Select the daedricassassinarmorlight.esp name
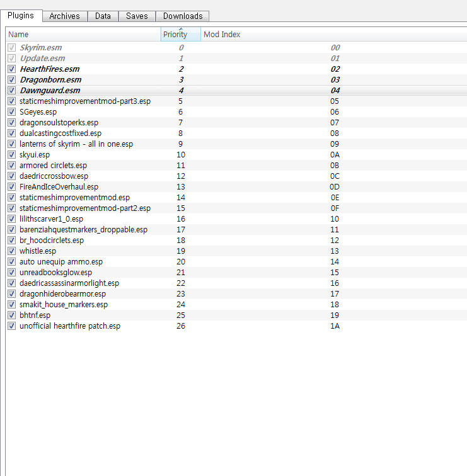Viewport: 467px width, 476px height. [x=69, y=283]
